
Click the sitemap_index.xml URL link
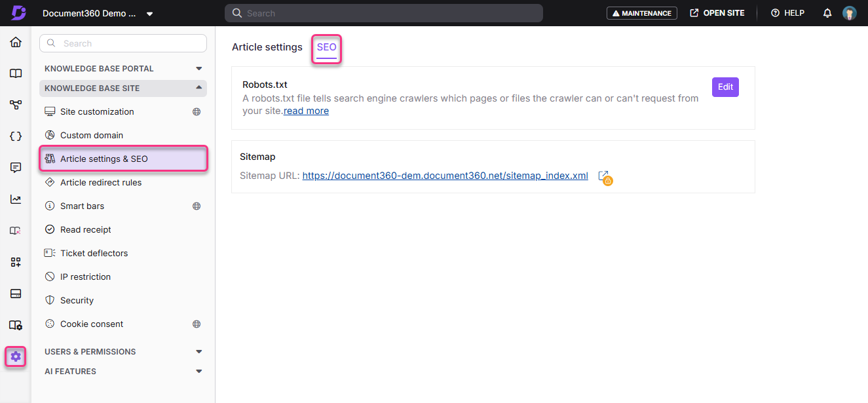[445, 175]
